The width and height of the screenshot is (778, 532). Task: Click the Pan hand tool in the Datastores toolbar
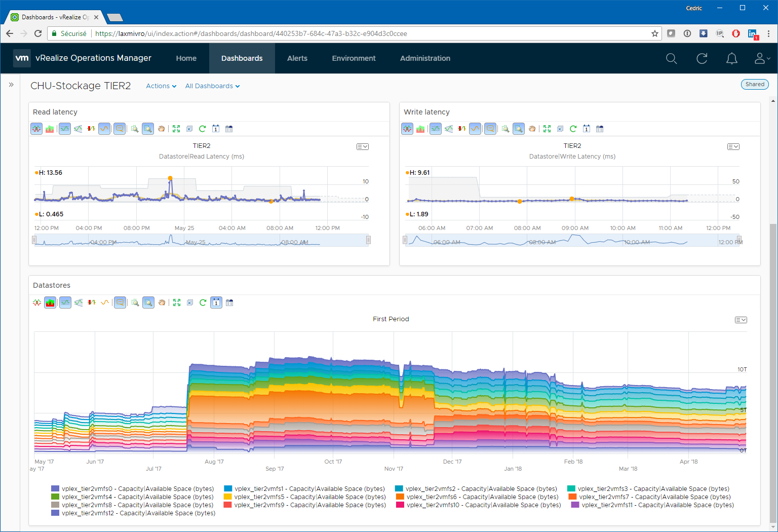[162, 302]
